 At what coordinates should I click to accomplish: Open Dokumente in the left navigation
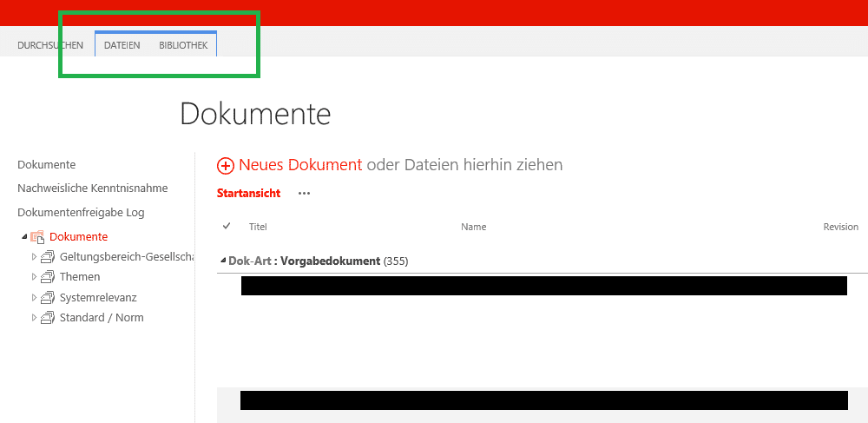[47, 164]
